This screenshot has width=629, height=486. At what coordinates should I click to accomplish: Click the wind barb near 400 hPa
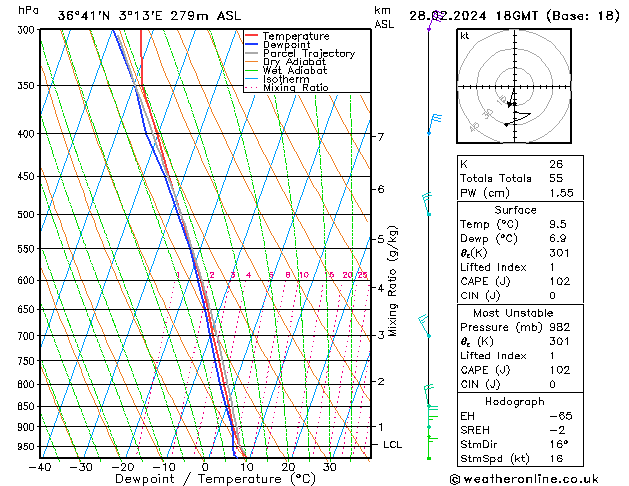click(x=434, y=122)
